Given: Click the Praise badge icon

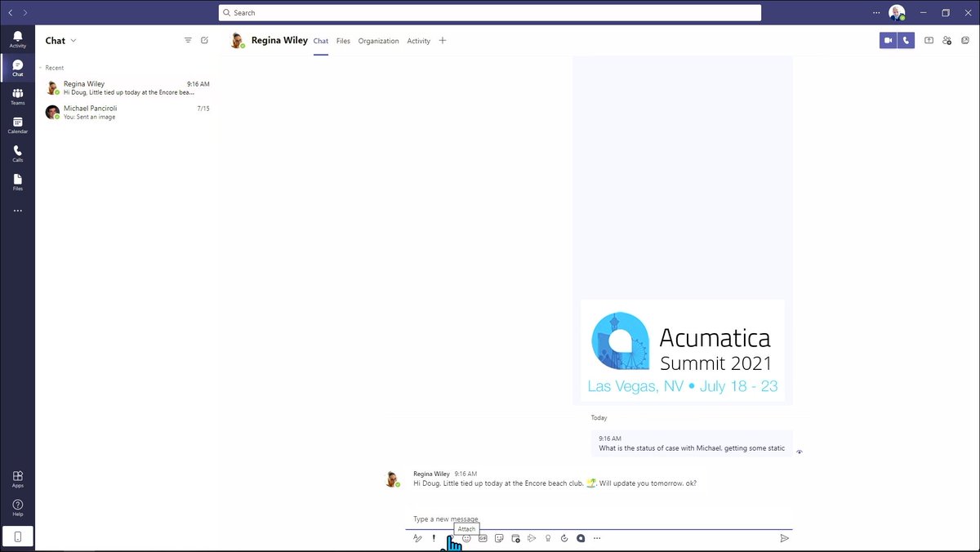Looking at the screenshot, I should tap(548, 538).
